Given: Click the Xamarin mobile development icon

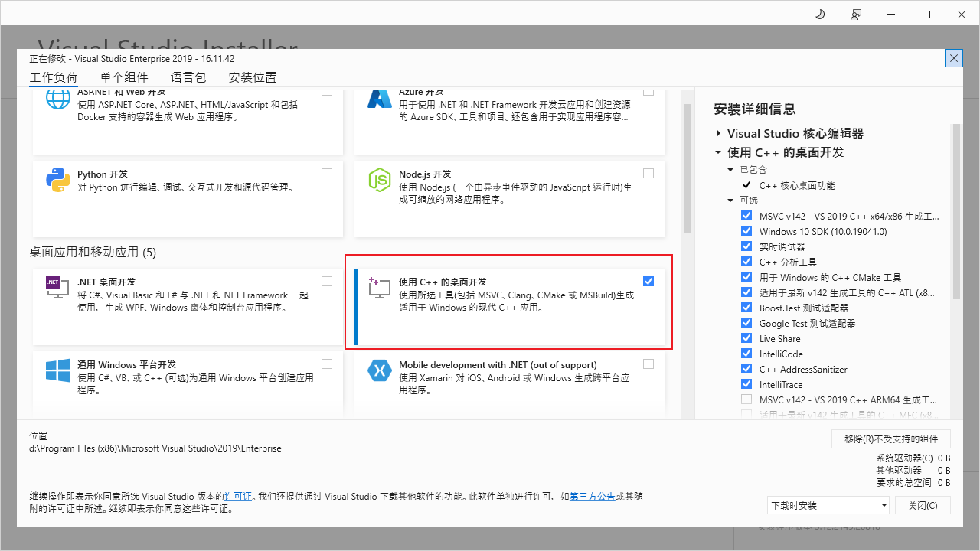Looking at the screenshot, I should click(x=380, y=370).
